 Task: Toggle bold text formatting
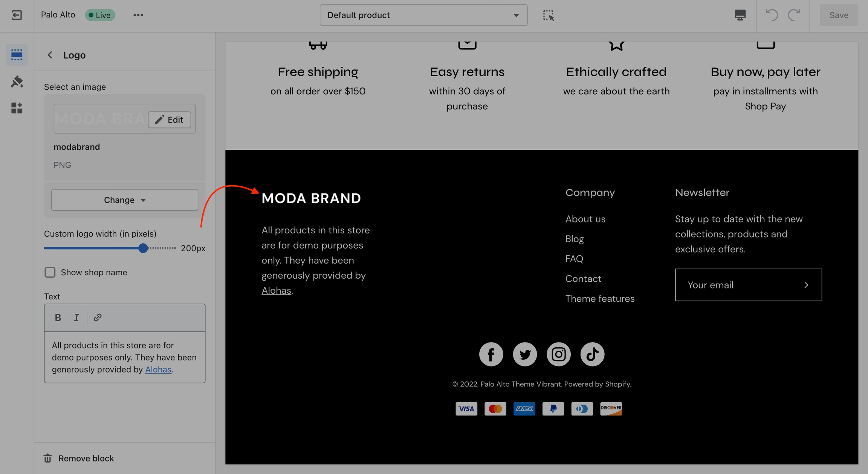pyautogui.click(x=58, y=318)
